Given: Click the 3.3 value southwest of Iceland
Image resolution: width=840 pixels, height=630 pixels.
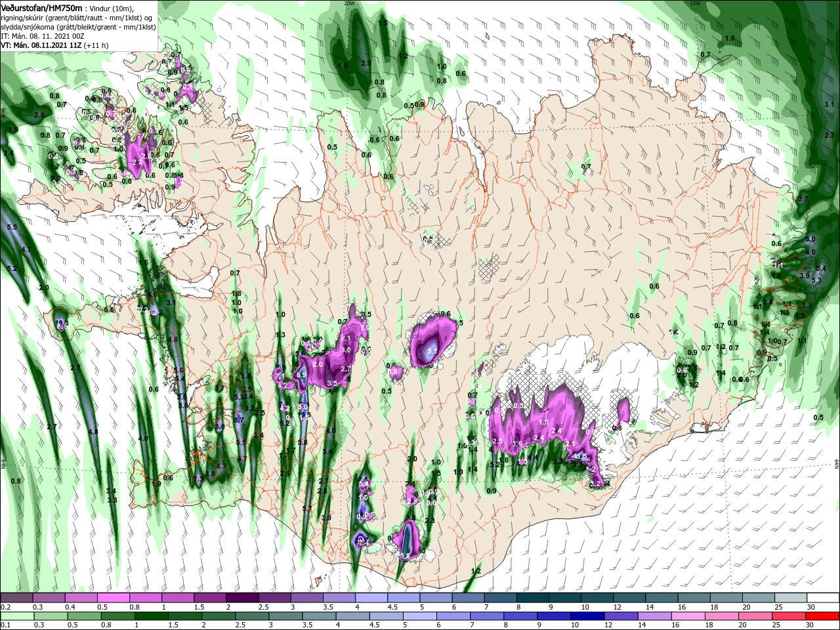Looking at the screenshot, I should (112, 500).
